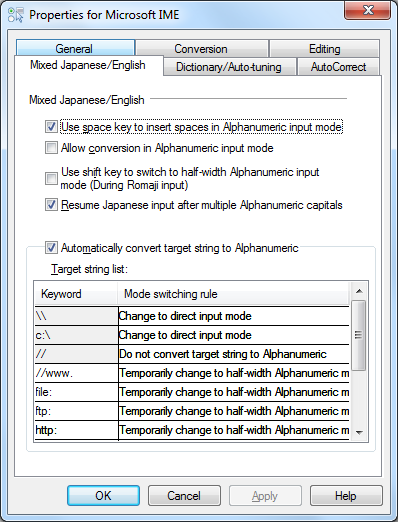Switch to Dictionary/Auto-tuning tab
This screenshot has width=398, height=522.
coord(230,67)
